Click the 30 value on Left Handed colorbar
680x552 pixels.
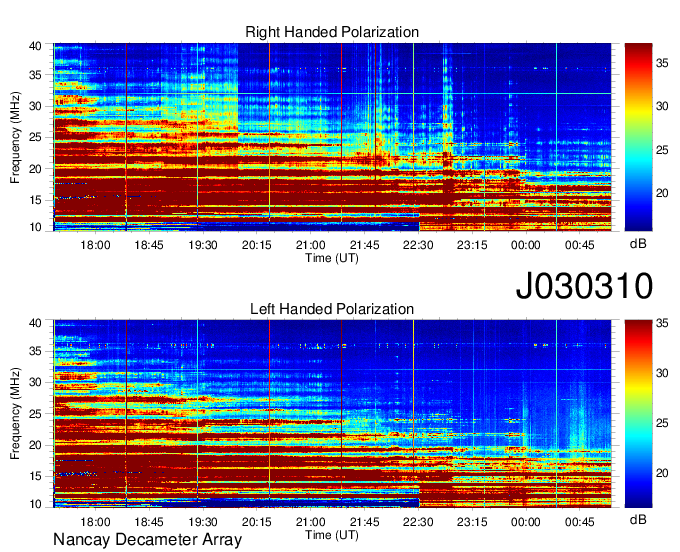(x=662, y=373)
